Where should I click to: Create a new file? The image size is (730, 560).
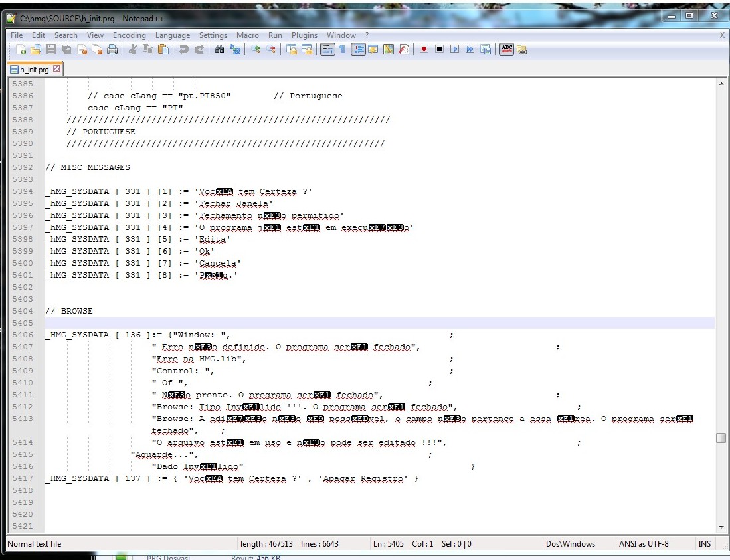pos(20,49)
